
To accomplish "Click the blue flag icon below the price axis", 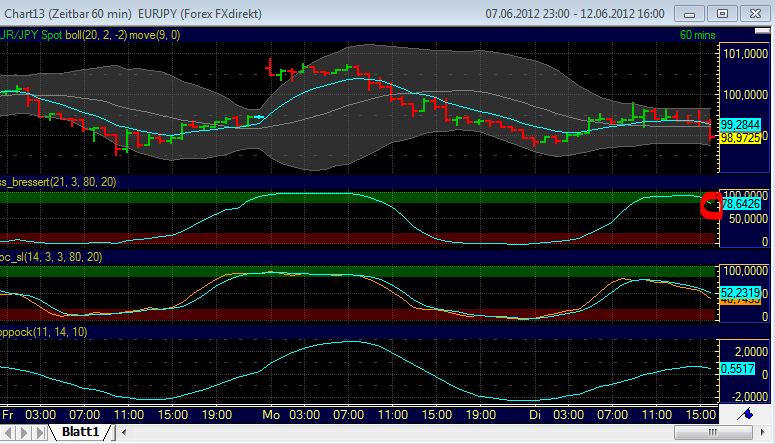I will pos(745,414).
